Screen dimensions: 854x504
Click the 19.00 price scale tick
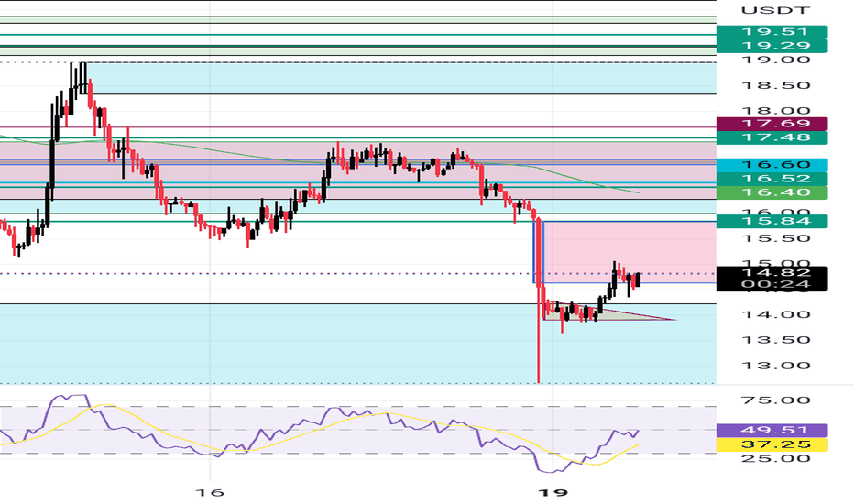775,60
